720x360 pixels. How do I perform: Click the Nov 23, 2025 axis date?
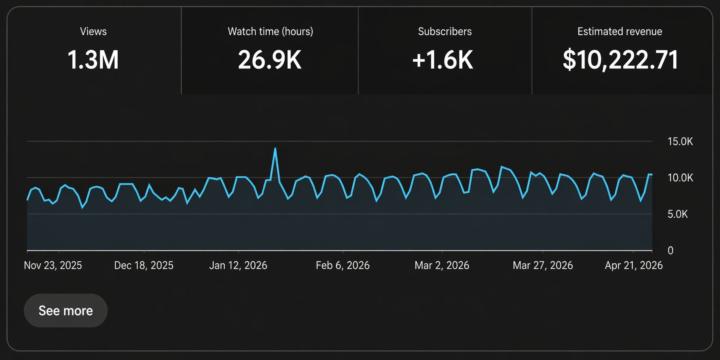tap(53, 265)
